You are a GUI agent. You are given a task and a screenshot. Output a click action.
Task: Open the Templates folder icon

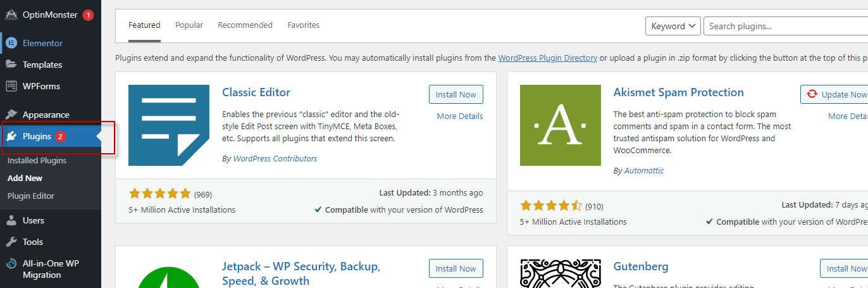point(11,65)
